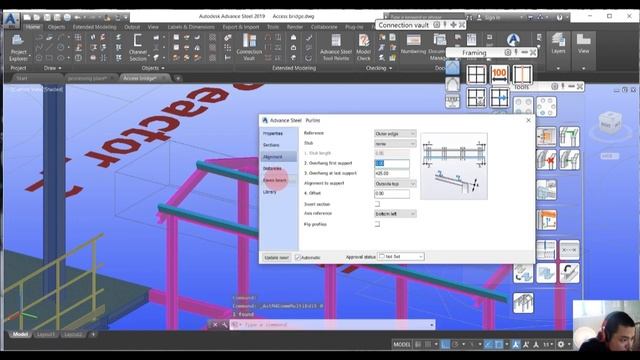Open the Alignment to support dropdown
The height and width of the screenshot is (360, 640).
(395, 184)
